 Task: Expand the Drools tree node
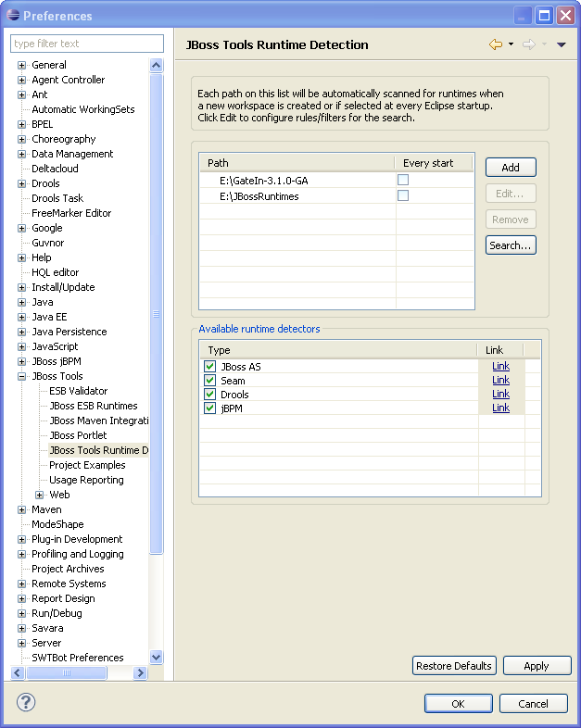point(21,184)
